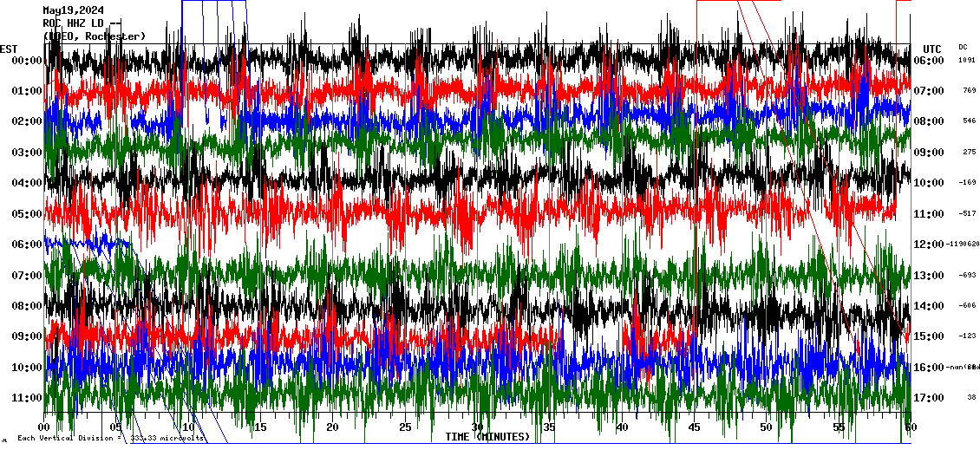Click the EST axis heading on left
Viewport: 980px width, 450px height.
click(9, 49)
